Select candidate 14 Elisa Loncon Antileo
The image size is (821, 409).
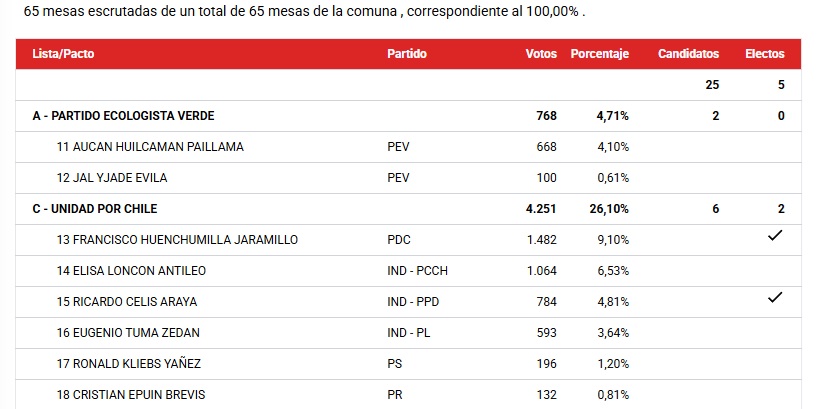[x=131, y=271]
